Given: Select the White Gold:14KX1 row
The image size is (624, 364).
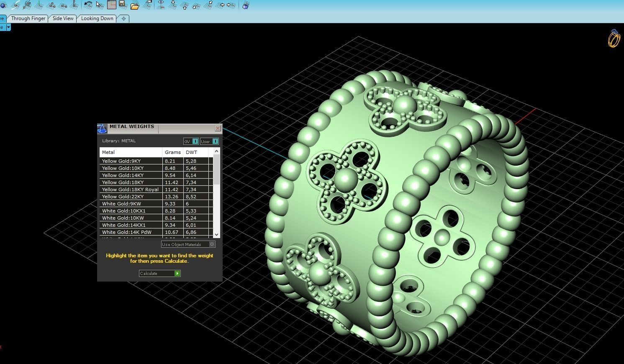Looking at the screenshot, I should pos(157,225).
